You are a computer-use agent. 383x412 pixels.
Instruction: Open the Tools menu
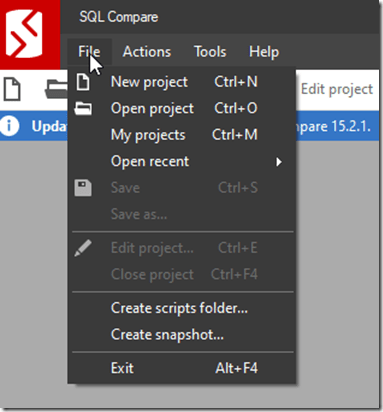click(210, 52)
